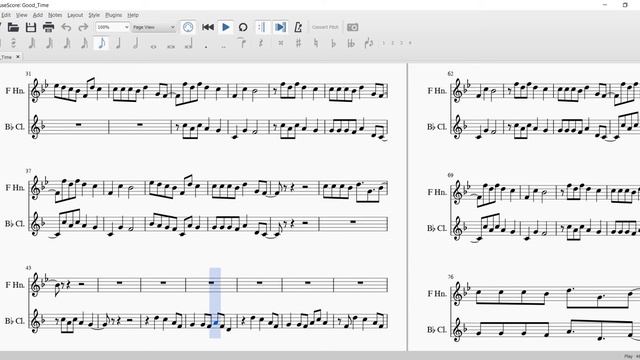The image size is (640, 360).
Task: Open the Style menu
Action: (94, 15)
